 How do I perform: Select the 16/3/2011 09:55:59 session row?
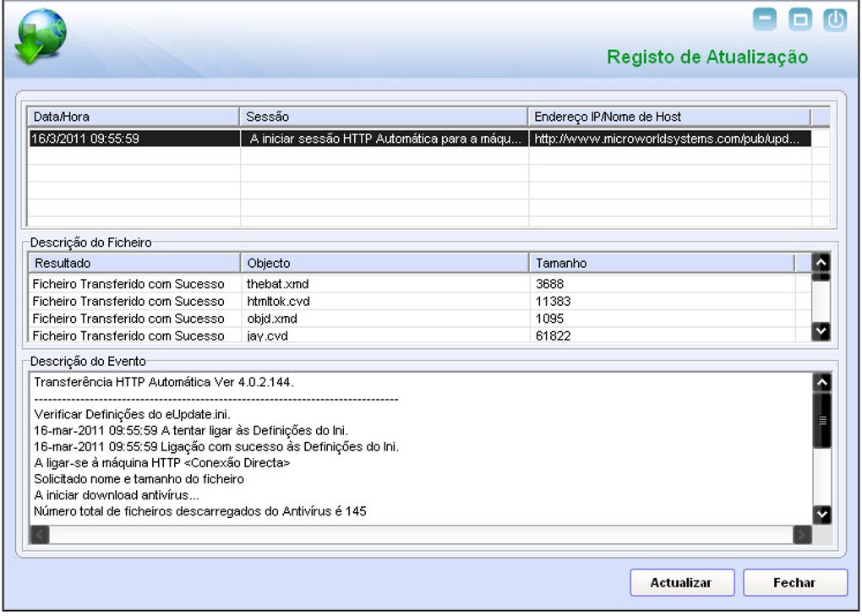[x=420, y=139]
